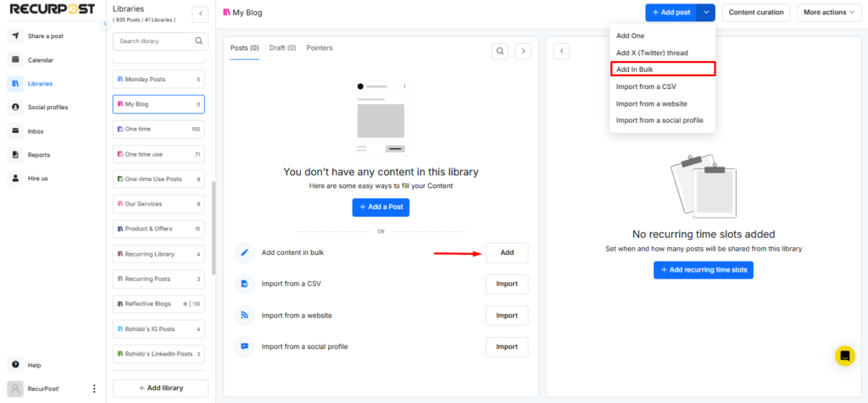
Task: Click into the Search library field
Action: [x=153, y=41]
